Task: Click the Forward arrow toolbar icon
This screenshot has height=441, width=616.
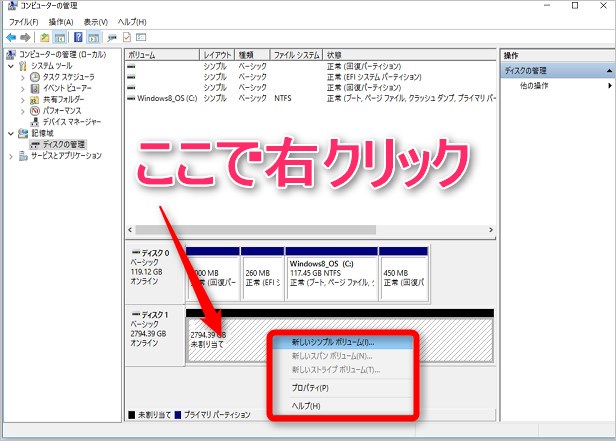Action: point(25,38)
